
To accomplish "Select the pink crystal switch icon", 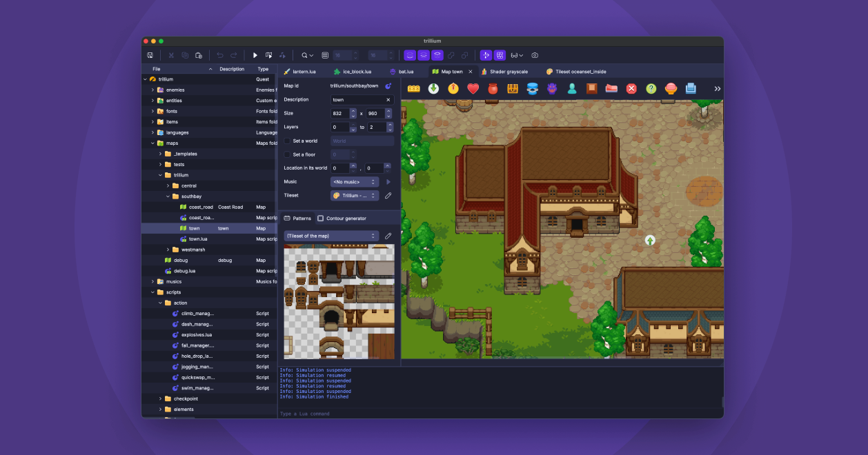I will click(671, 88).
